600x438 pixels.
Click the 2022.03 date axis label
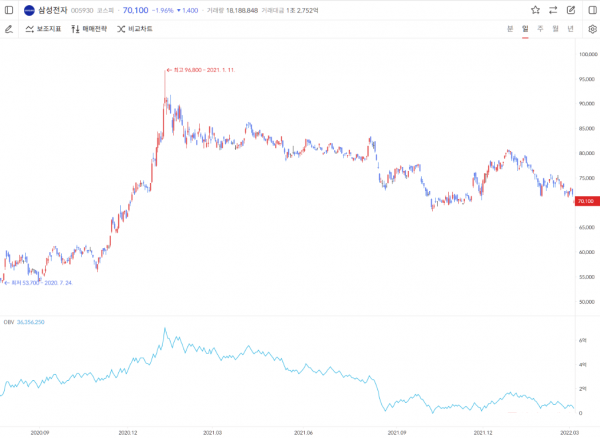click(569, 433)
